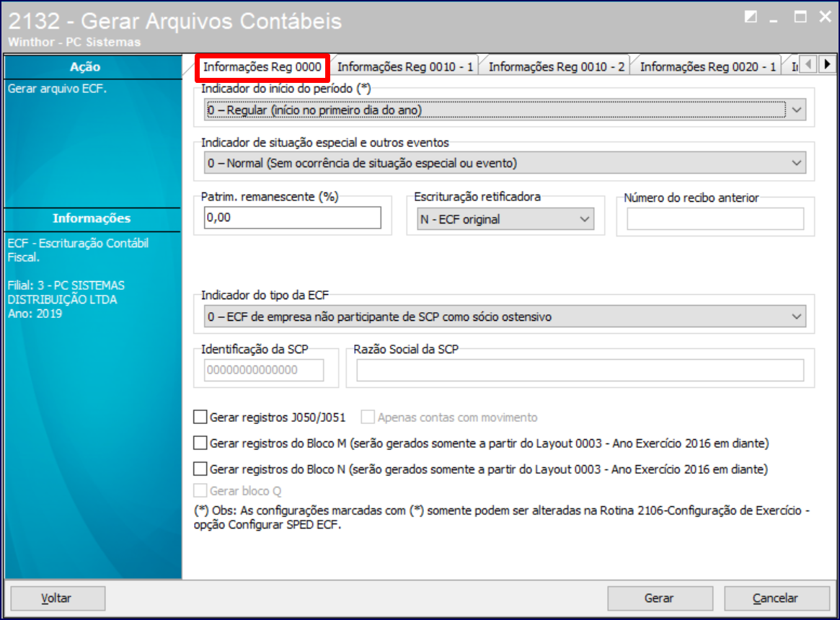Click the Razão Social da SCP field
The height and width of the screenshot is (620, 840).
580,371
